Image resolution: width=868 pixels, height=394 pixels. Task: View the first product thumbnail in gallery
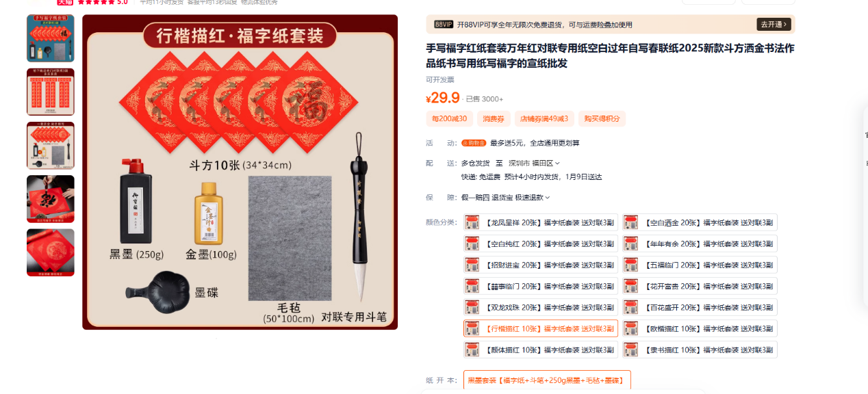(51, 38)
